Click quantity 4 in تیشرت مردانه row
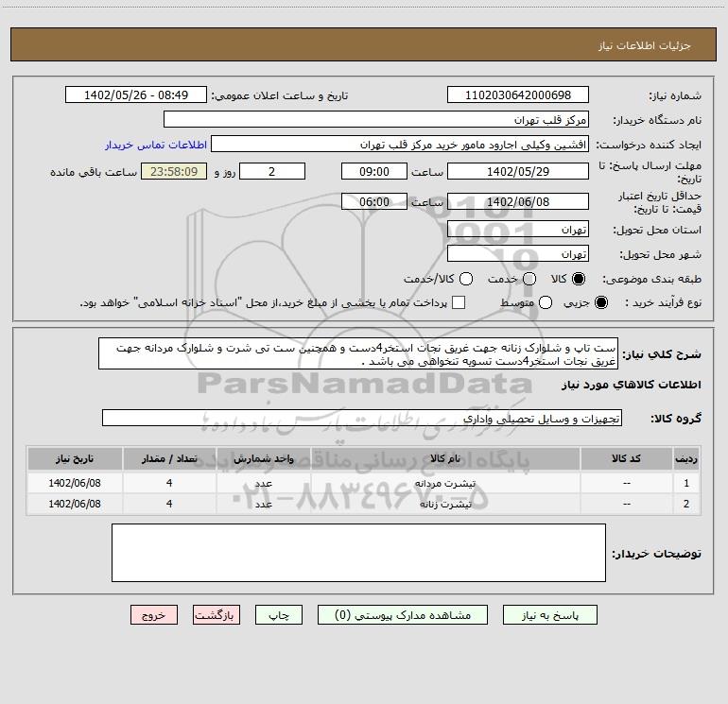The width and height of the screenshot is (728, 704). [x=169, y=483]
